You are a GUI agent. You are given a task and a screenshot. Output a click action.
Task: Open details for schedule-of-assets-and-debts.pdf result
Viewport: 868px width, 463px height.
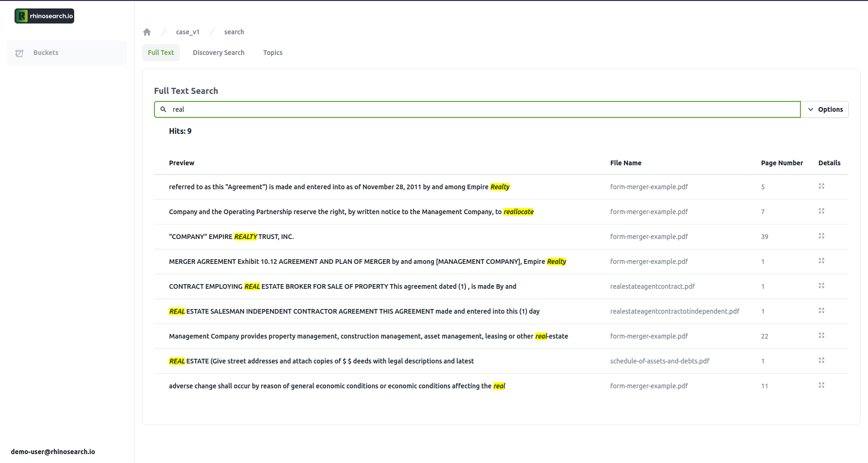[821, 361]
